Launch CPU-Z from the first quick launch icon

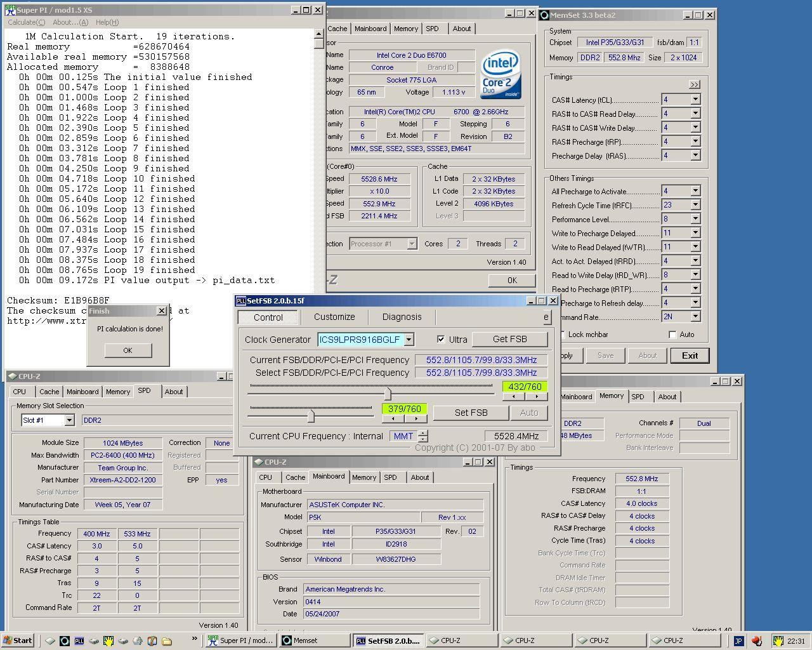point(49,640)
